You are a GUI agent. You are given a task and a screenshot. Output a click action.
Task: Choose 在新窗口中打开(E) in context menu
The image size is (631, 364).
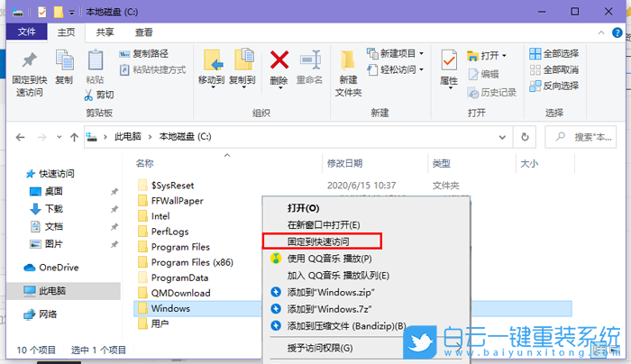tap(324, 225)
